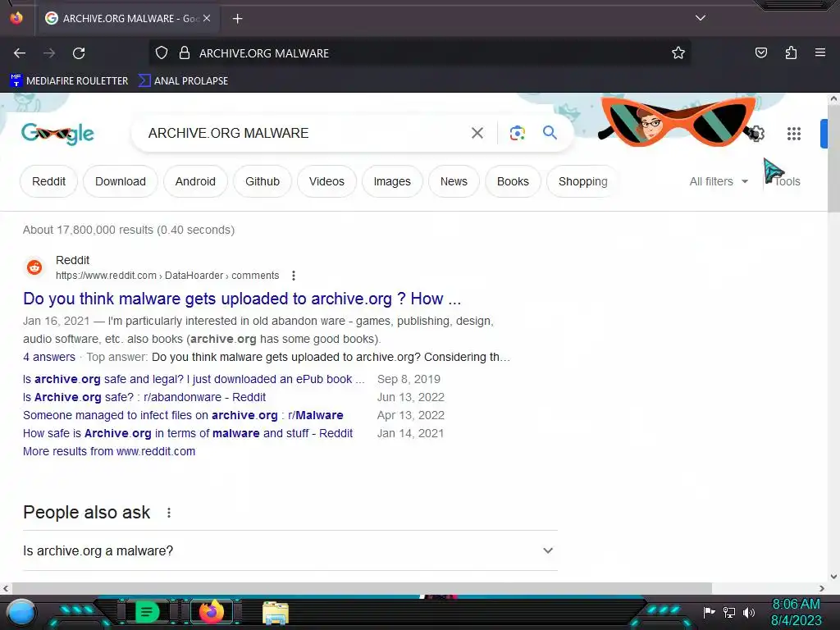Open Firefox application hamburger menu
Image resolution: width=840 pixels, height=630 pixels.
(x=820, y=53)
